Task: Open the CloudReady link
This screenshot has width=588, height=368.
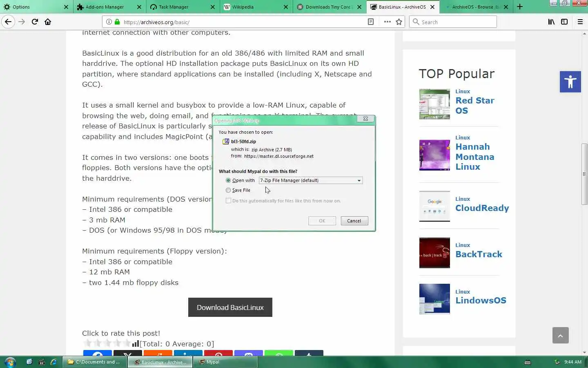Action: [x=482, y=208]
